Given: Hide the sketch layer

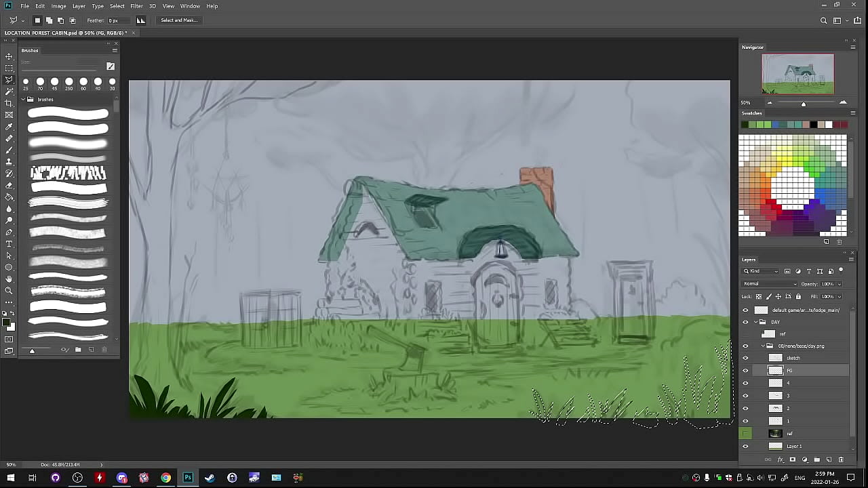Looking at the screenshot, I should coord(745,358).
